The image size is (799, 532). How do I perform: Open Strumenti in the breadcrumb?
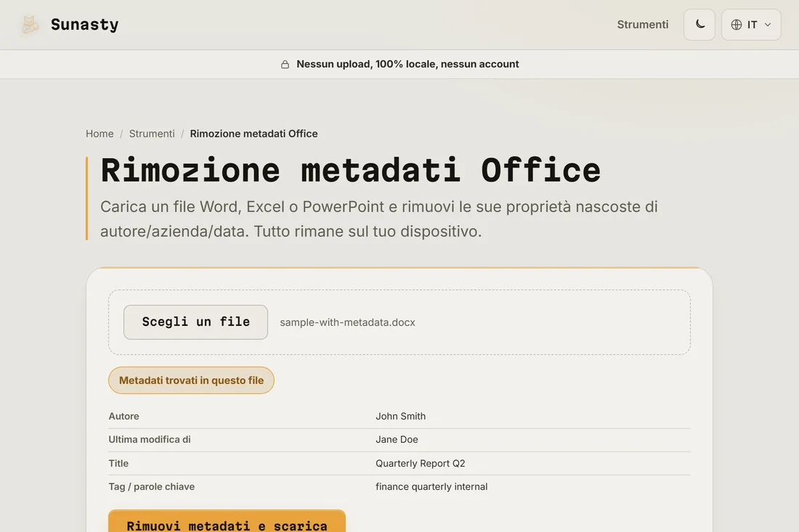coord(152,134)
